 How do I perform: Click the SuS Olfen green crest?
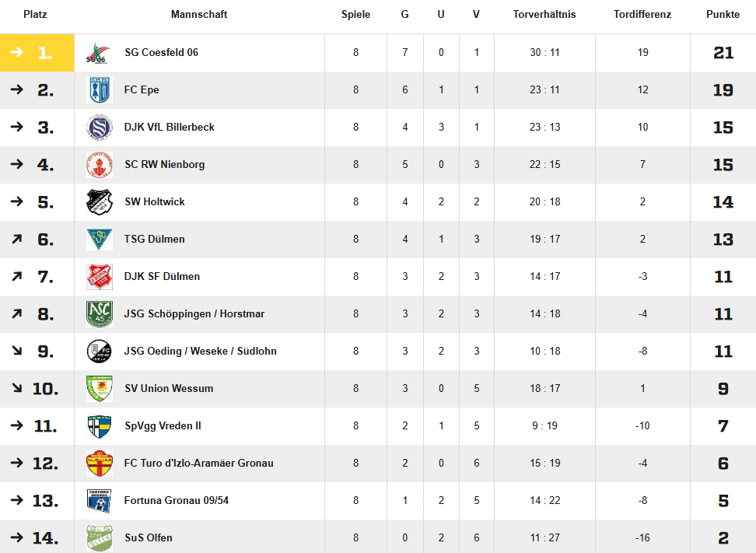[x=100, y=538]
